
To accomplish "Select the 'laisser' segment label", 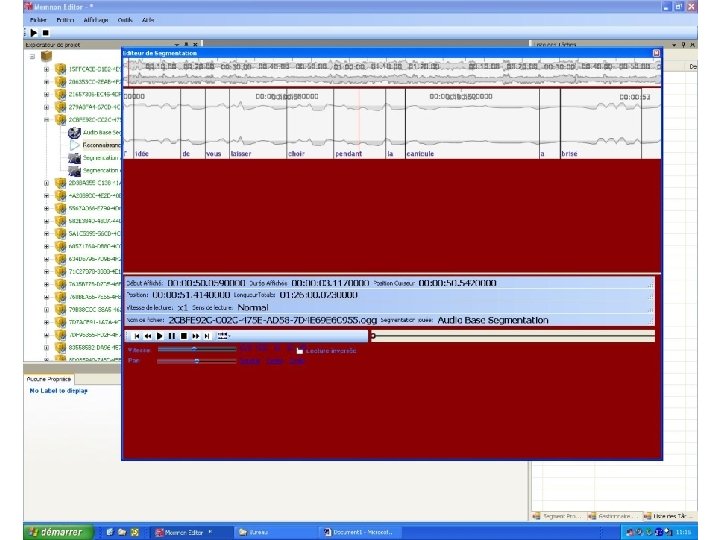I will click(x=241, y=154).
